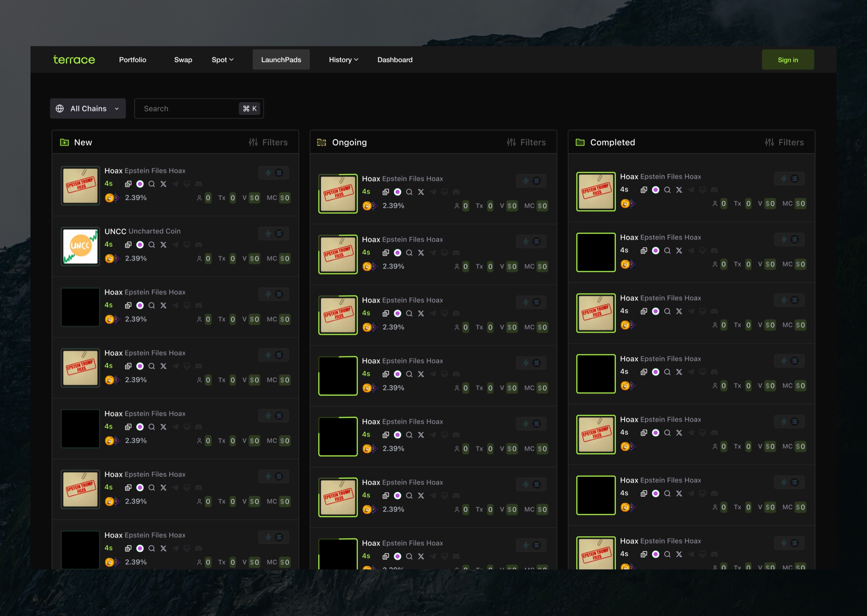Copy address on top Ongoing Hoax card
This screenshot has width=867, height=616.
coord(386,192)
